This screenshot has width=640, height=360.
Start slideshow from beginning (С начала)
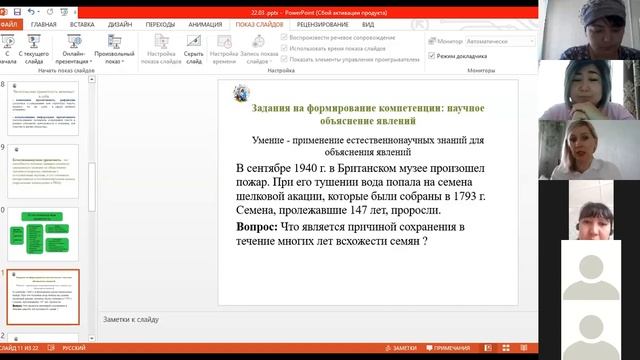(8, 49)
